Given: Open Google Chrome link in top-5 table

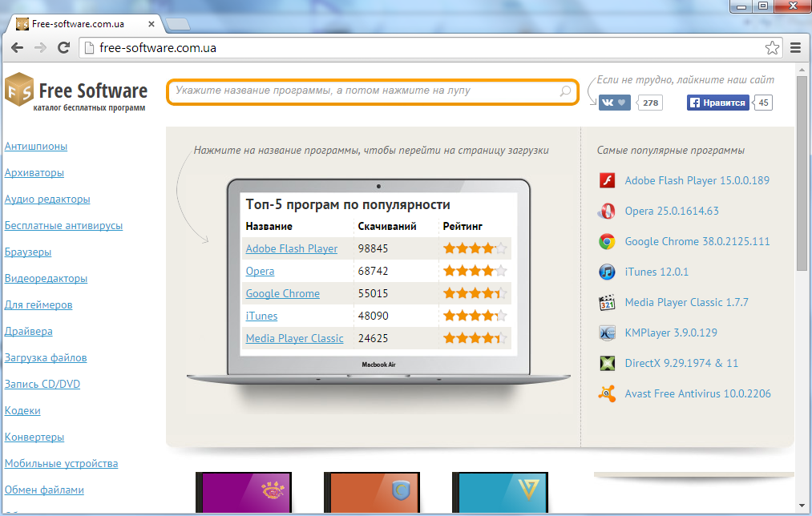Looking at the screenshot, I should tap(283, 293).
